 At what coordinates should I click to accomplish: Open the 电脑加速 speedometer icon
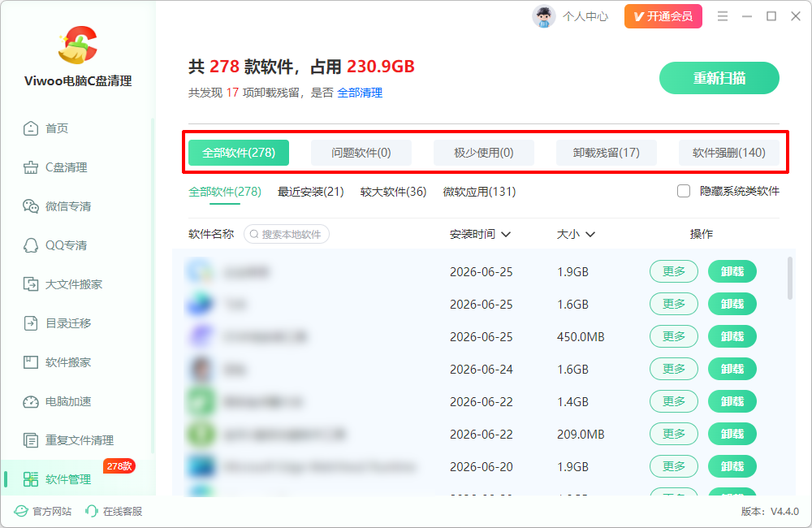(31, 401)
